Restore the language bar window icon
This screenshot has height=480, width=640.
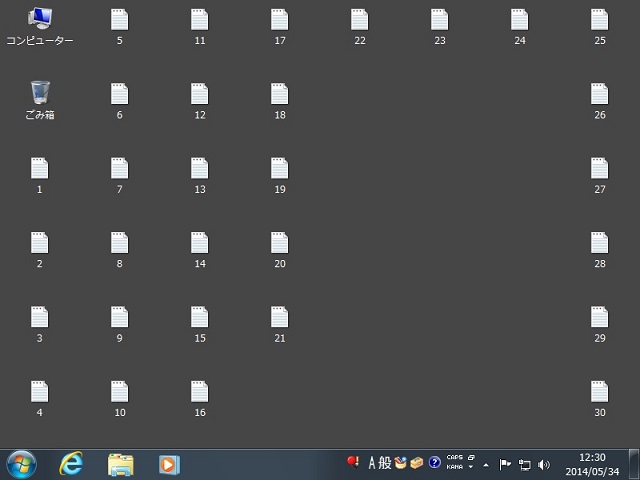[x=471, y=458]
